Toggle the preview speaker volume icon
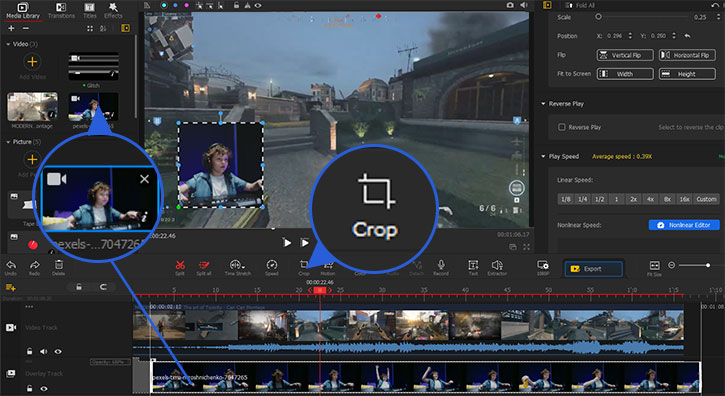The image size is (725, 396). coord(524,5)
